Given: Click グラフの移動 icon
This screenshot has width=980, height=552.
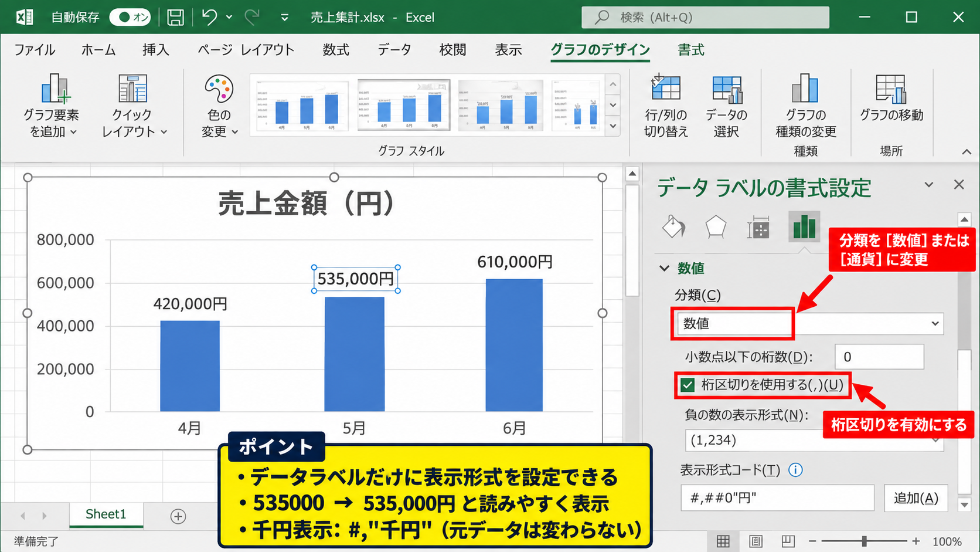Looking at the screenshot, I should (891, 98).
